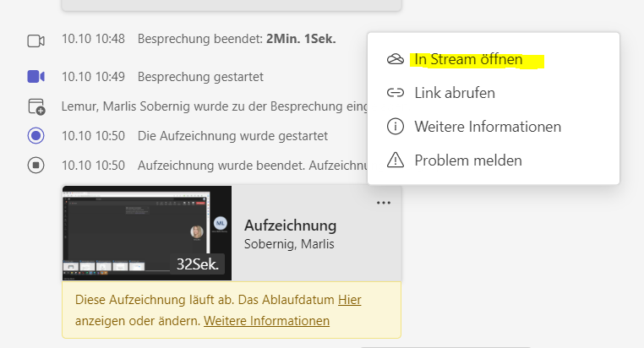The image size is (644, 348).
Task: Click the recording started circle icon
Action: click(36, 136)
